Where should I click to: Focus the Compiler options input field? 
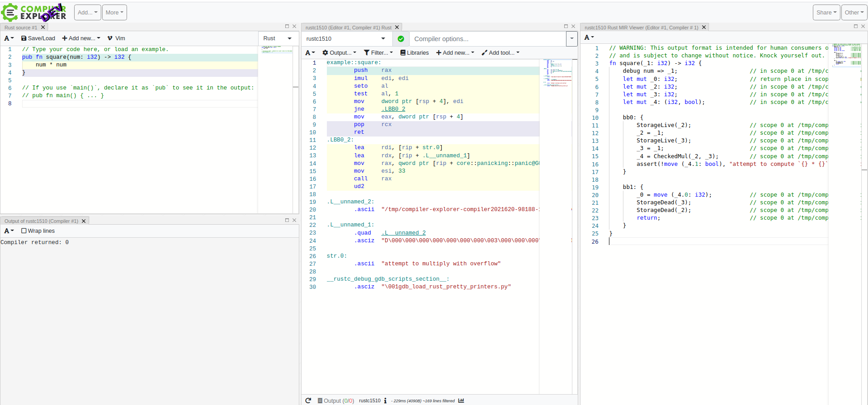coord(487,39)
